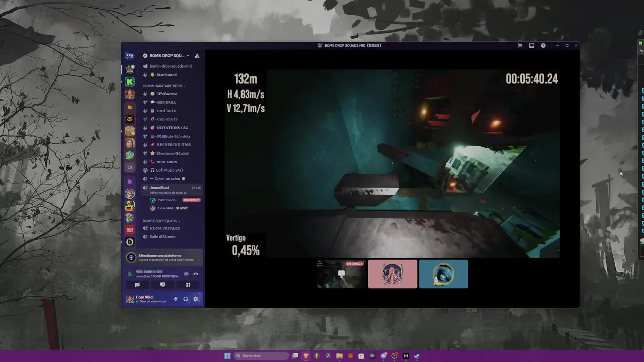This screenshot has height=362, width=644.
Task: Click the invite members icon beside server name
Action: click(197, 56)
